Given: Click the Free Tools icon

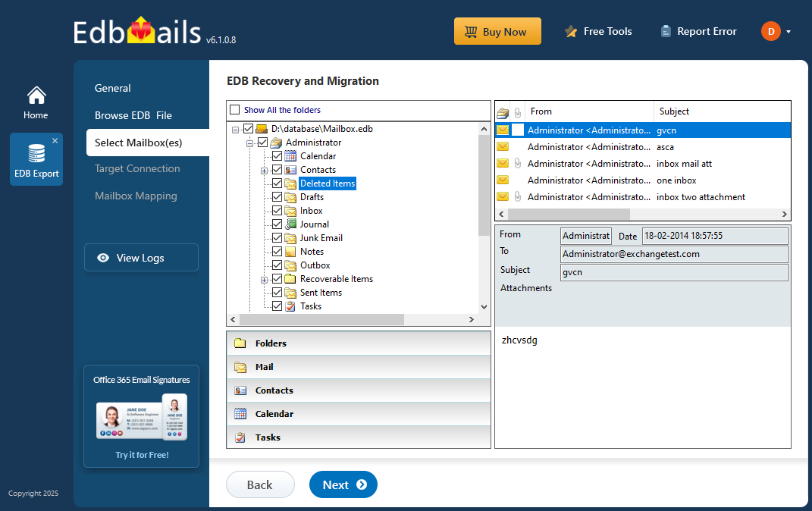Looking at the screenshot, I should pyautogui.click(x=570, y=31).
